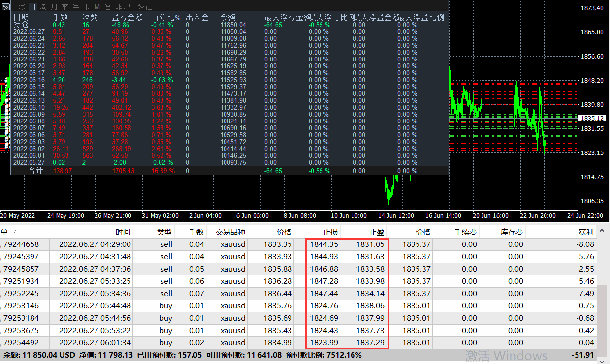Switch to the 月 monthly tab
The width and height of the screenshot is (610, 364).
point(54,6)
